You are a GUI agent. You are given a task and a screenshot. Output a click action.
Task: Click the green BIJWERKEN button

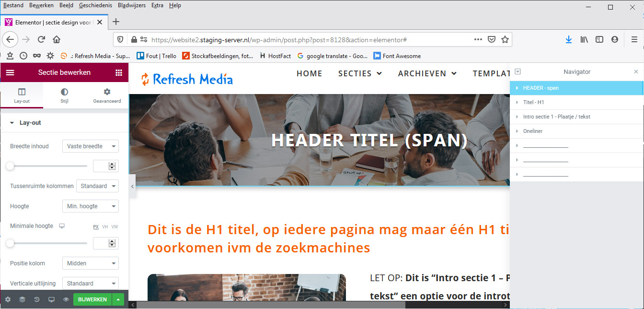[92, 299]
